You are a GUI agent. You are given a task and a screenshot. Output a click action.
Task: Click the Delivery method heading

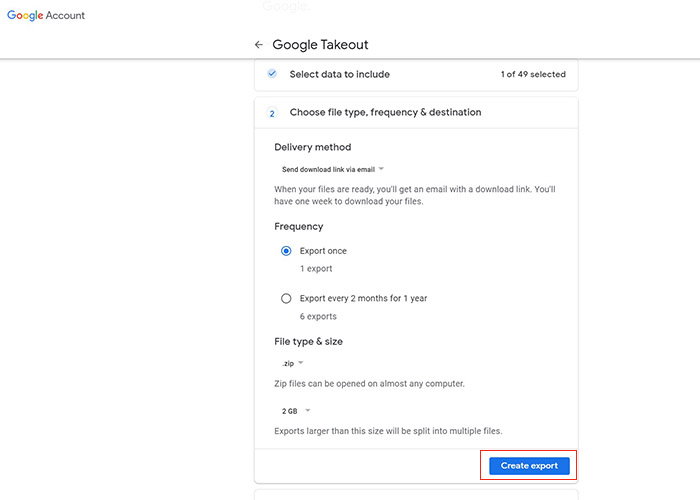click(312, 147)
